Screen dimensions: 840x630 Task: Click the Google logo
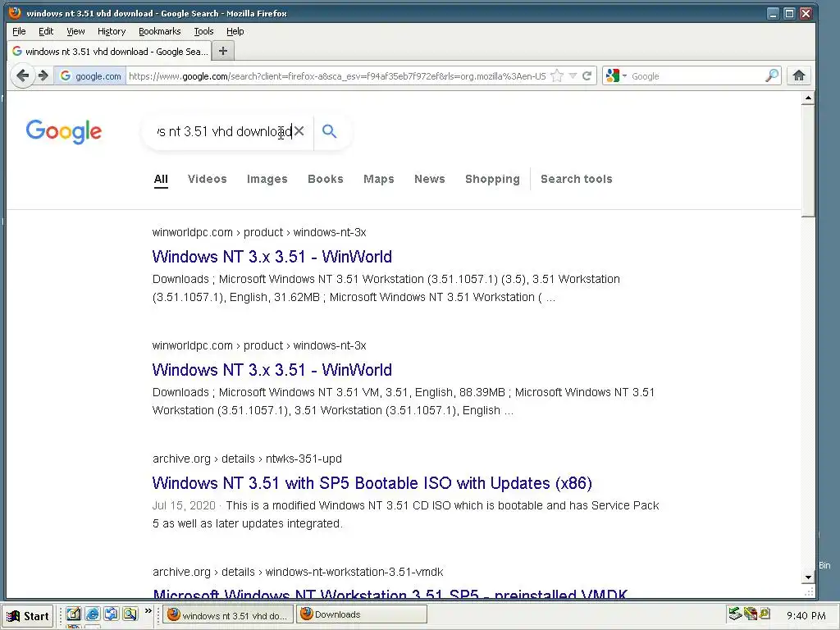[64, 132]
